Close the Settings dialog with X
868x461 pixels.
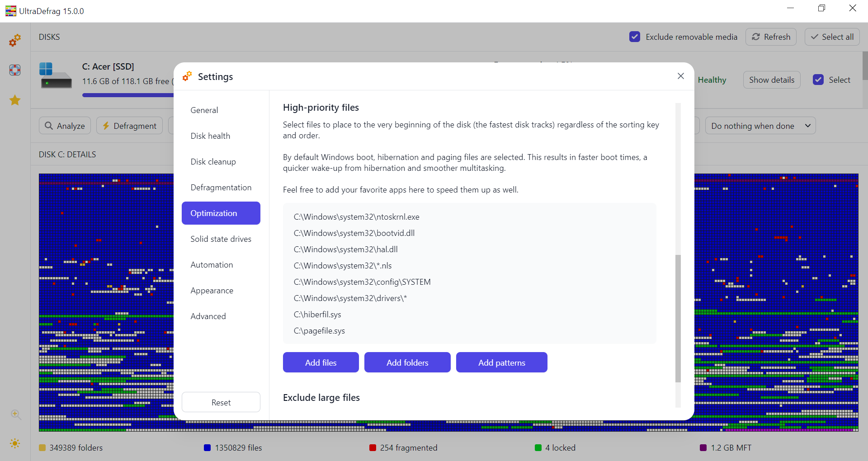pyautogui.click(x=680, y=76)
